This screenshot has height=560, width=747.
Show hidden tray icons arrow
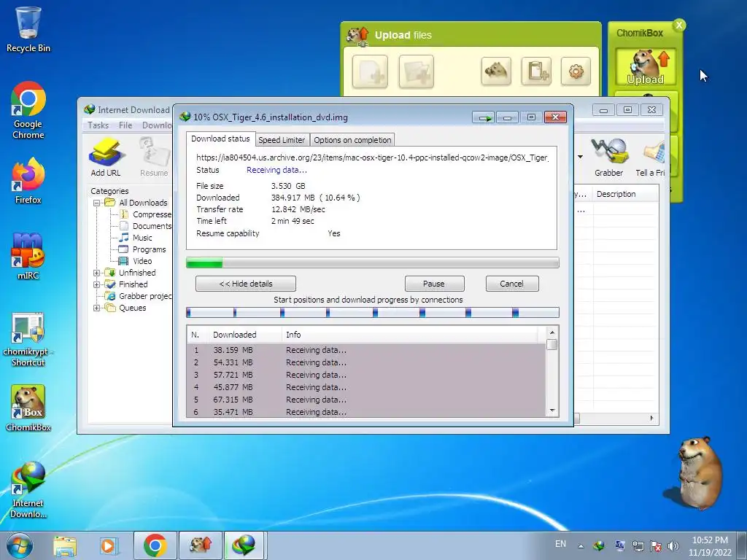(581, 546)
